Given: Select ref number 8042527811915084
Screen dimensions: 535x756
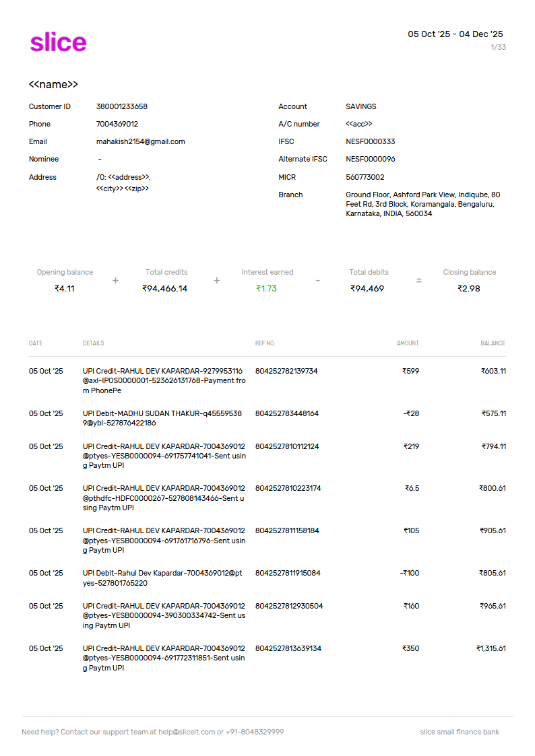Looking at the screenshot, I should [288, 574].
